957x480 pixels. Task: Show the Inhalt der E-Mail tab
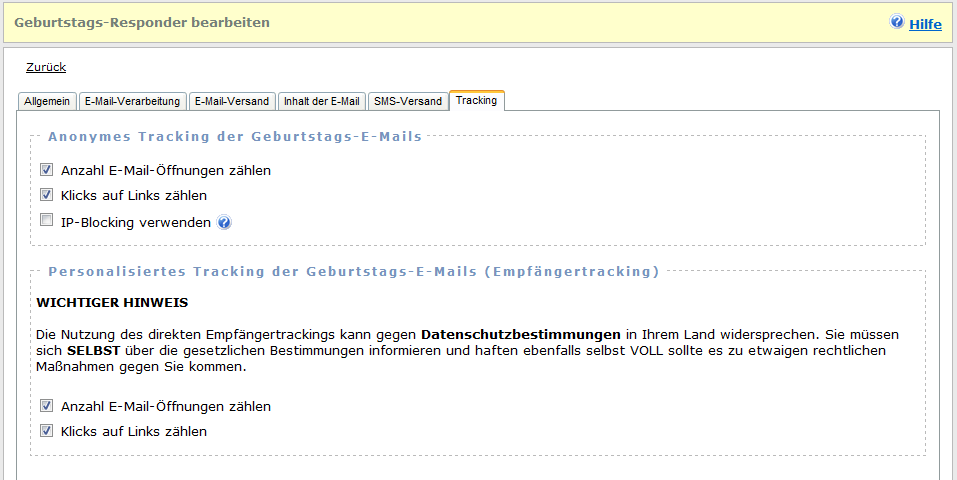[x=321, y=101]
